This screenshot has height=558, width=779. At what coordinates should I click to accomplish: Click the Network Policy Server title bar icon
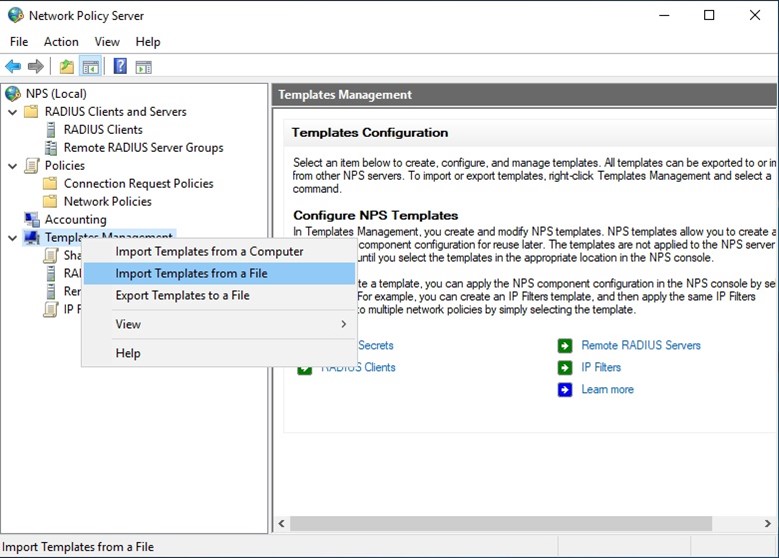coord(15,15)
